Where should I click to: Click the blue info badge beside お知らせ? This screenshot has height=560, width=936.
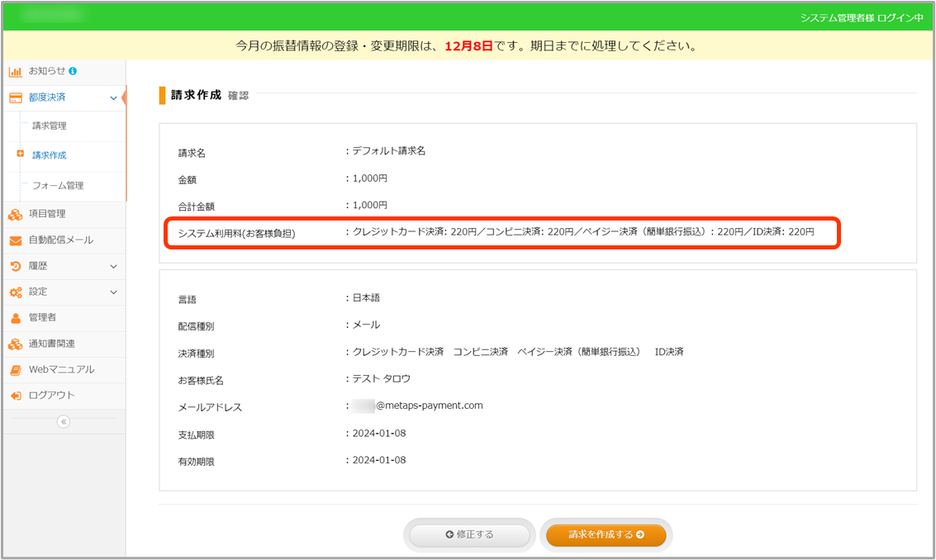tap(73, 72)
